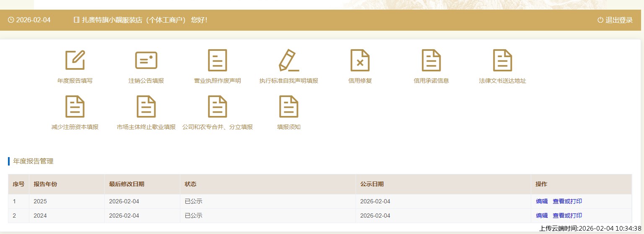
Task: Open the 年度报告填写 icon
Action: pos(75,60)
